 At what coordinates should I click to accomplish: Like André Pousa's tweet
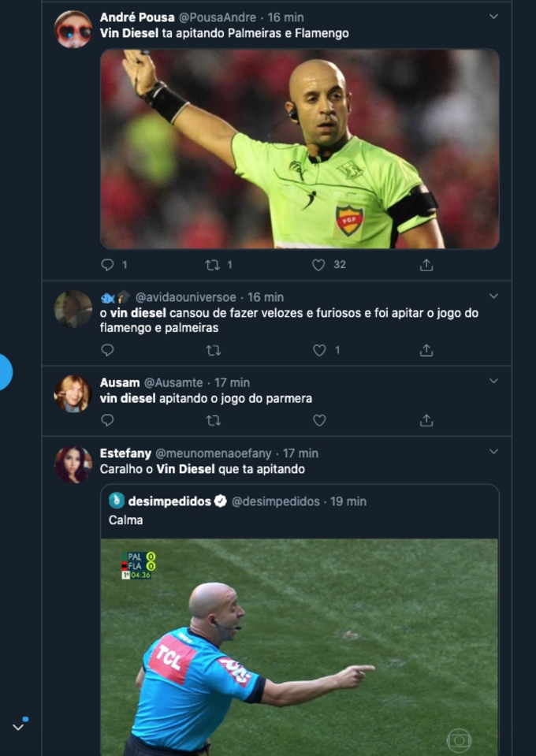click(x=318, y=265)
